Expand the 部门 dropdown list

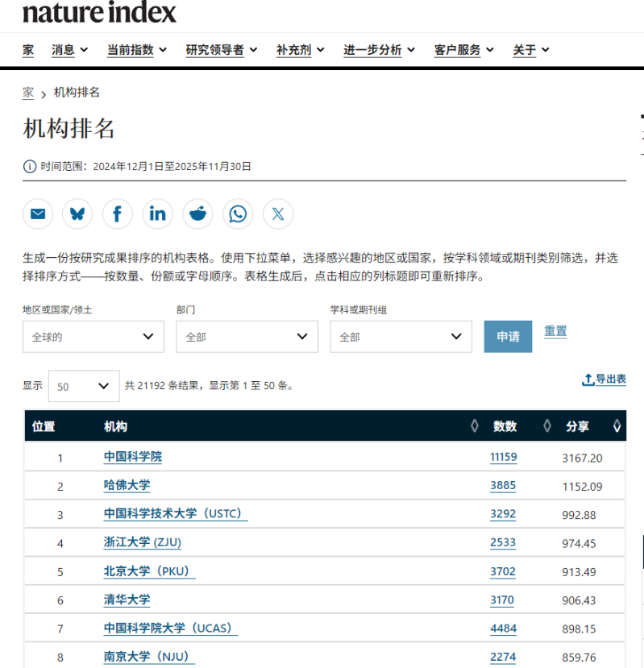tap(247, 337)
